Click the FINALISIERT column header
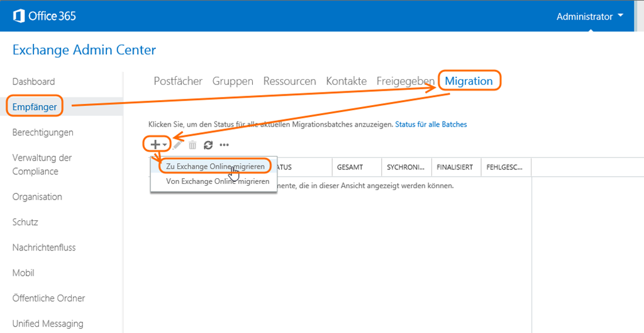The image size is (644, 333). click(x=455, y=167)
